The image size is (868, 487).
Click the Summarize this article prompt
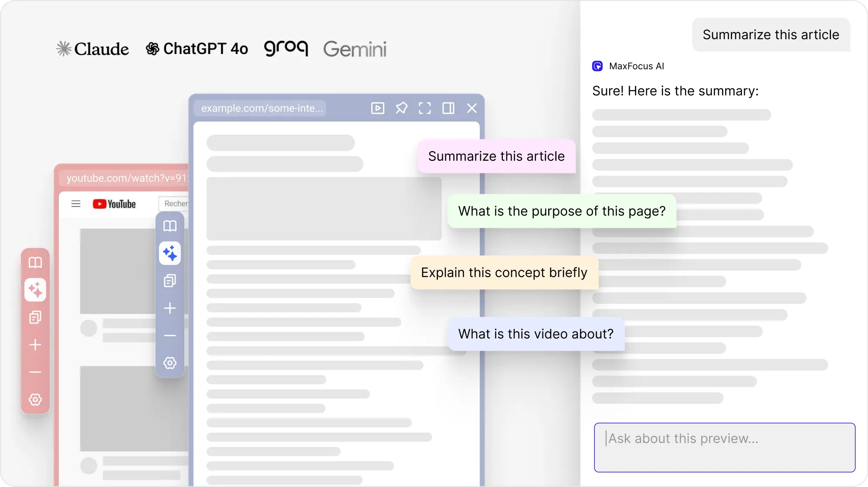tap(496, 156)
